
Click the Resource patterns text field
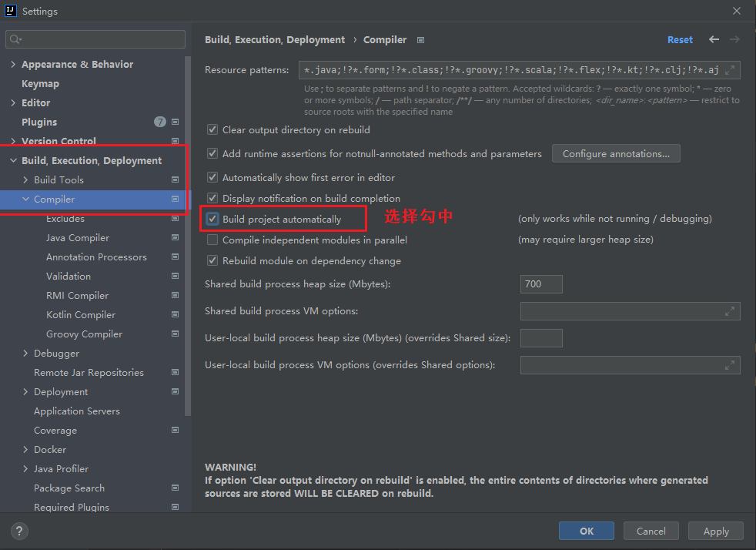519,70
